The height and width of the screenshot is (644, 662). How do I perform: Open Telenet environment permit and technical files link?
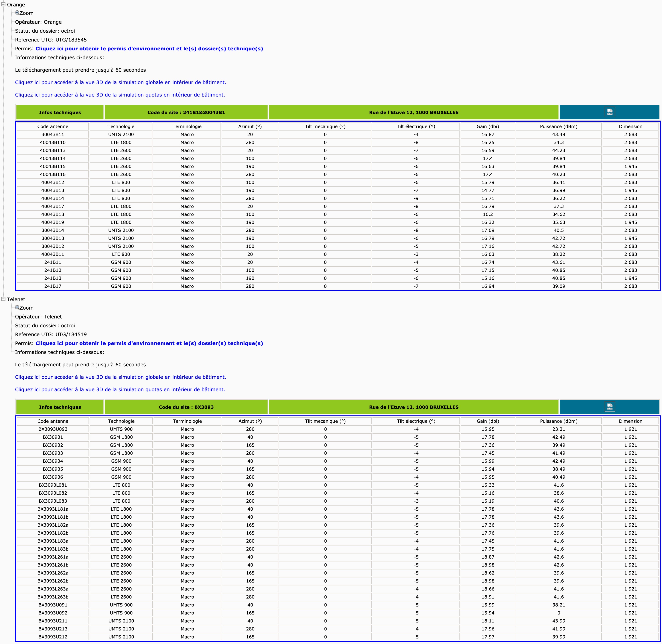point(149,343)
